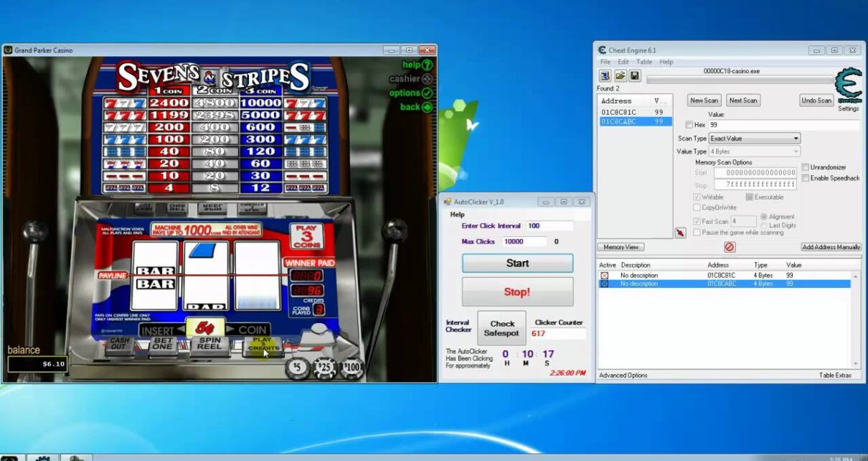Open Memory View
868x461 pixels.
pos(621,247)
